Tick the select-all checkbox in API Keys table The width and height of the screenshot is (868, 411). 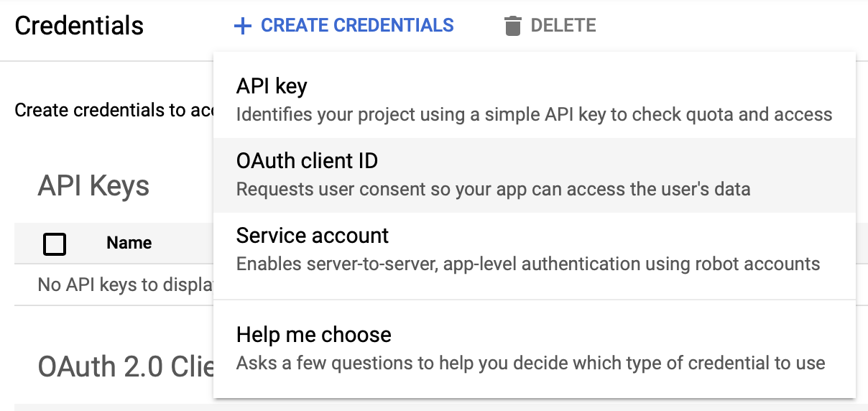click(x=55, y=244)
